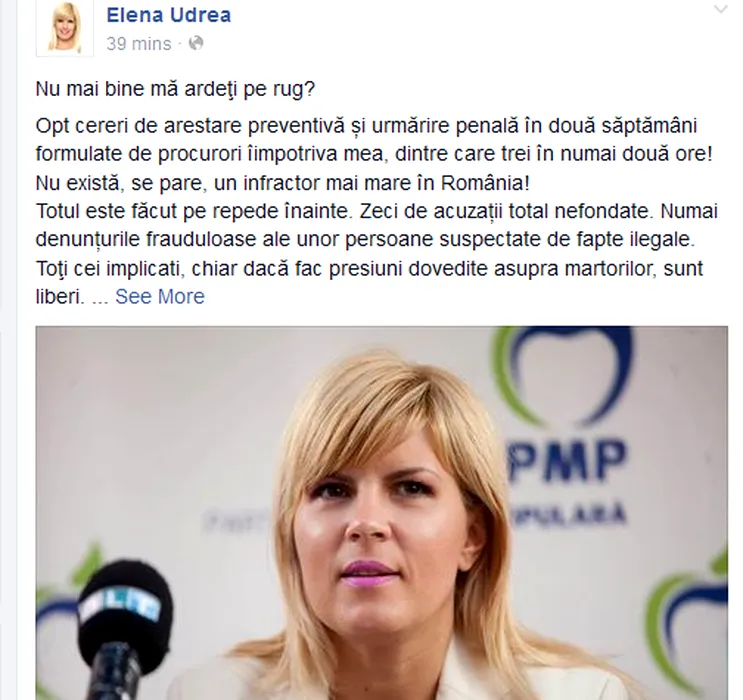Open the post's 39 mins timestamp

click(x=138, y=44)
